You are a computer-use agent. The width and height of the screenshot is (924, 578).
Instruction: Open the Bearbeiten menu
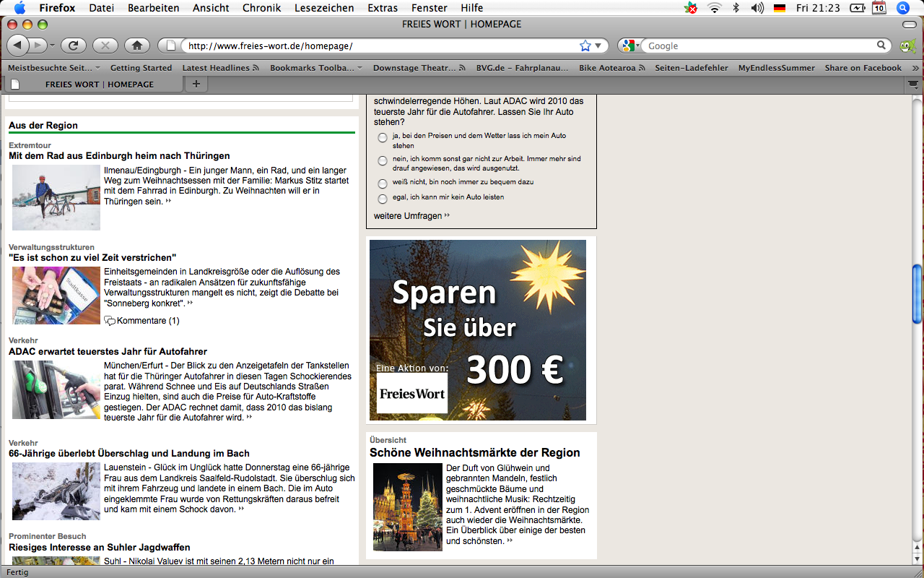point(154,8)
